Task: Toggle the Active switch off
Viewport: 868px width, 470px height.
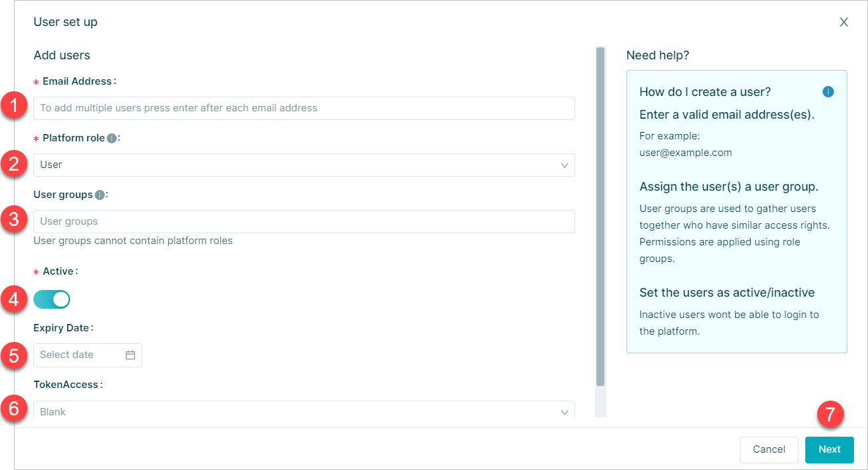Action: (x=52, y=300)
